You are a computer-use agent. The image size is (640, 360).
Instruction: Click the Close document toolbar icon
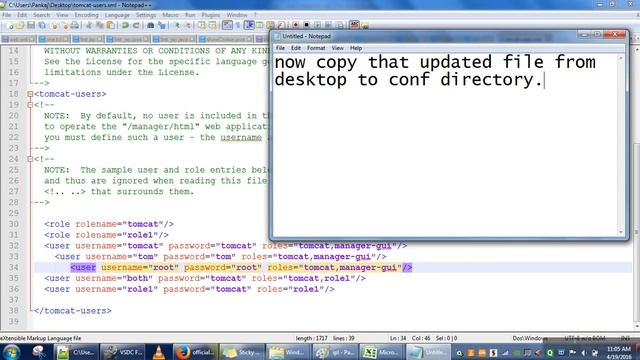54,25
